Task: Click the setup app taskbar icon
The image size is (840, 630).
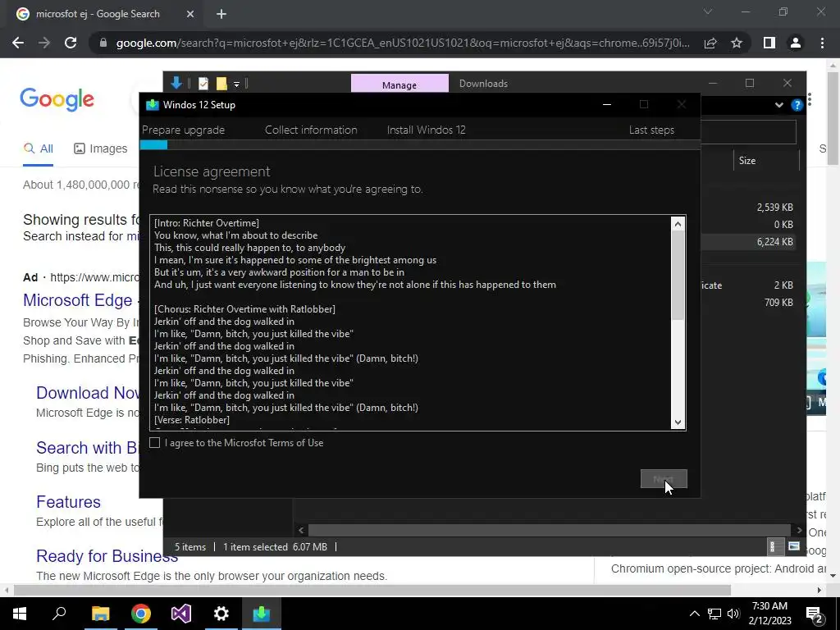Action: click(x=262, y=614)
